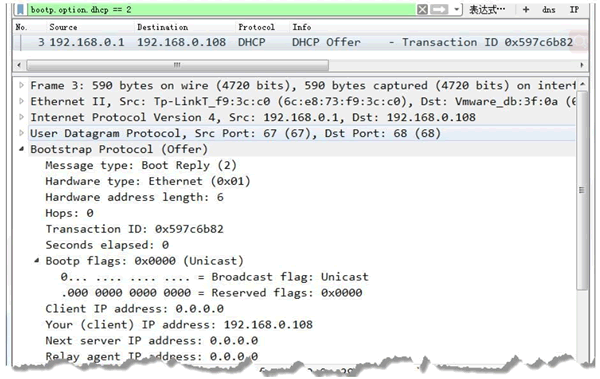Screen dimensions: 600x379
Task: Select Client IP address: 0.0.0.0
Action: (134, 309)
